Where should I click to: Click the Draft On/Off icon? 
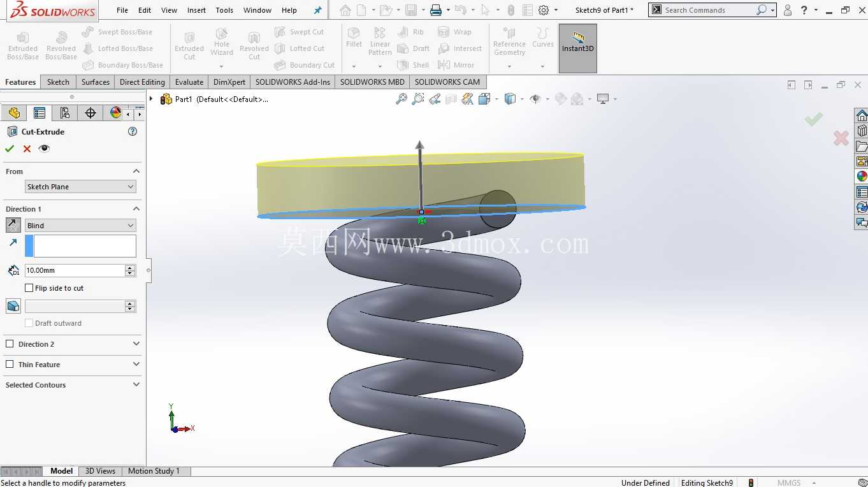click(x=13, y=306)
